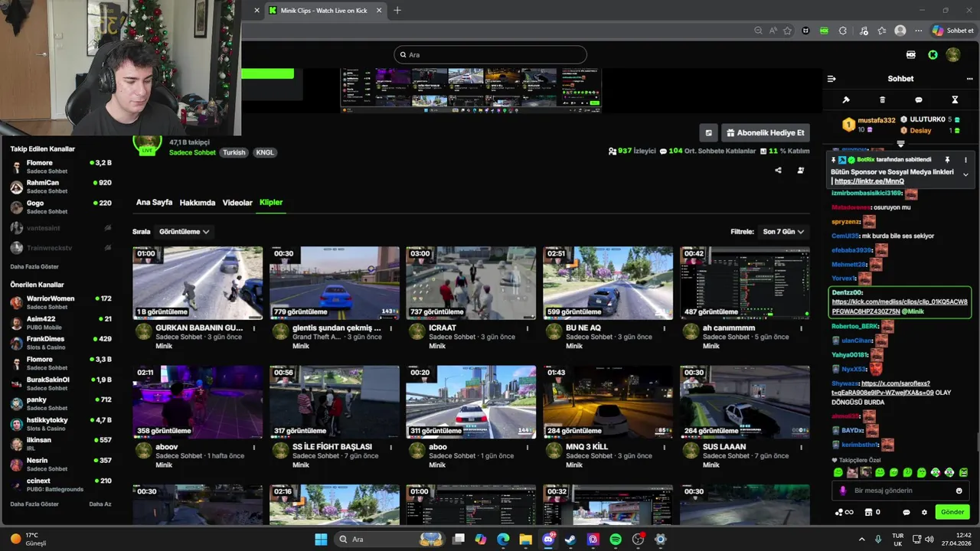Open the emoji picker in message box

coord(959,491)
